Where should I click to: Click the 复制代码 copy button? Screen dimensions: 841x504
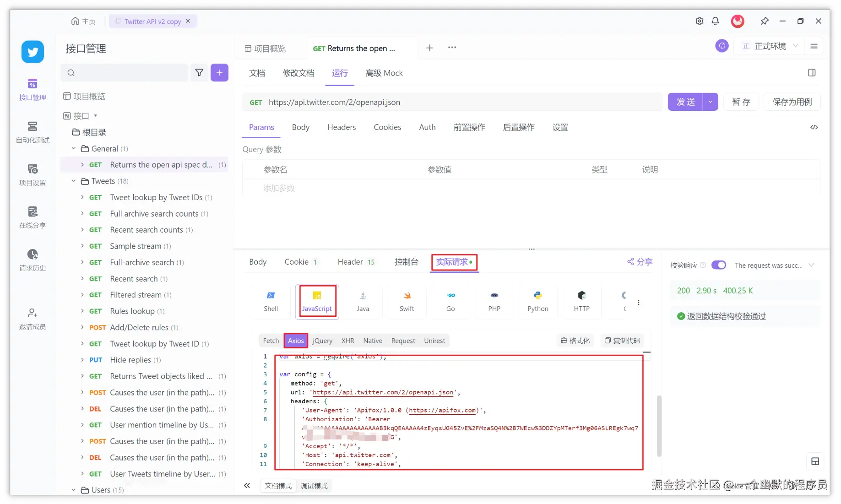point(622,341)
